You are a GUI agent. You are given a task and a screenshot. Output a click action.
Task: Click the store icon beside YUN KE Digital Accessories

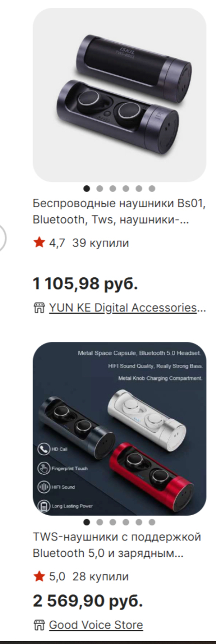coord(39,308)
